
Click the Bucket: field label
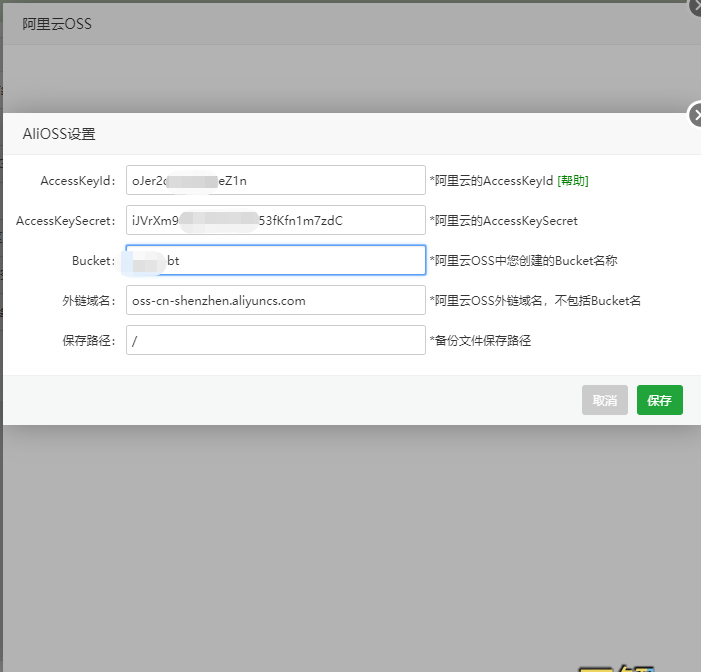tap(94, 261)
